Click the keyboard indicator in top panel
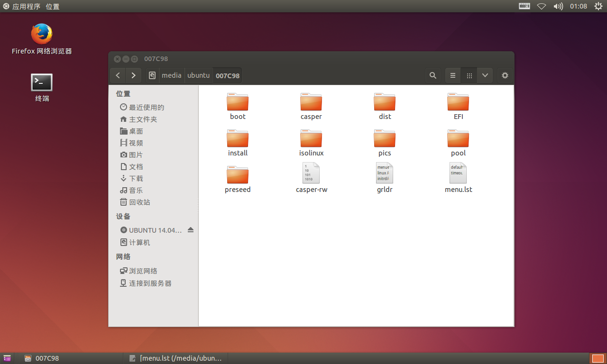 click(x=524, y=6)
